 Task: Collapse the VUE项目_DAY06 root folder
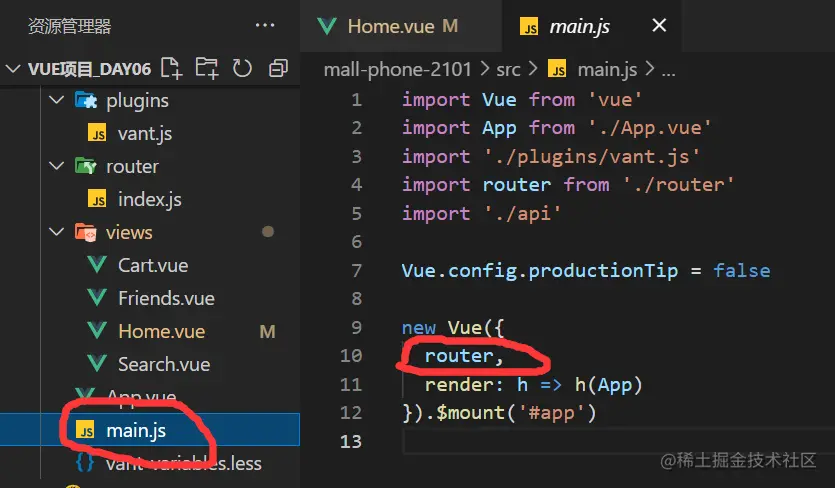tap(13, 69)
